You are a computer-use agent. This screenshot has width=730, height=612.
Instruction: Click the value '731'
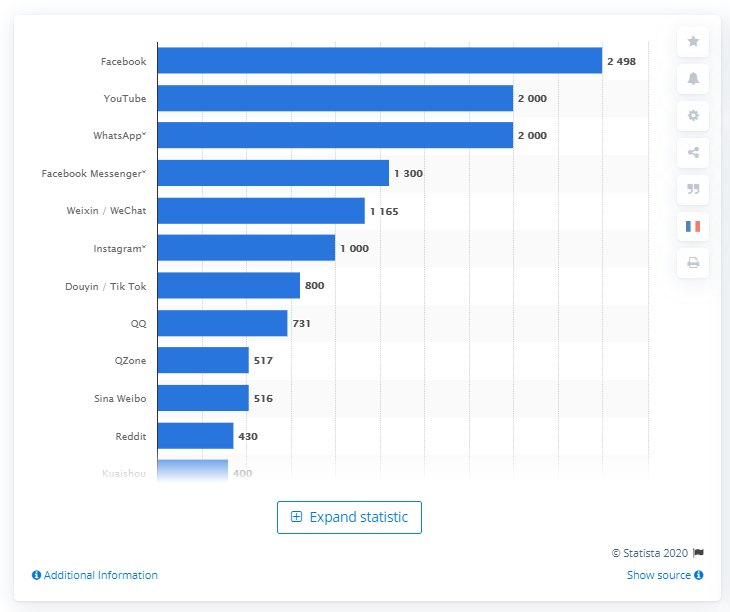click(x=302, y=323)
